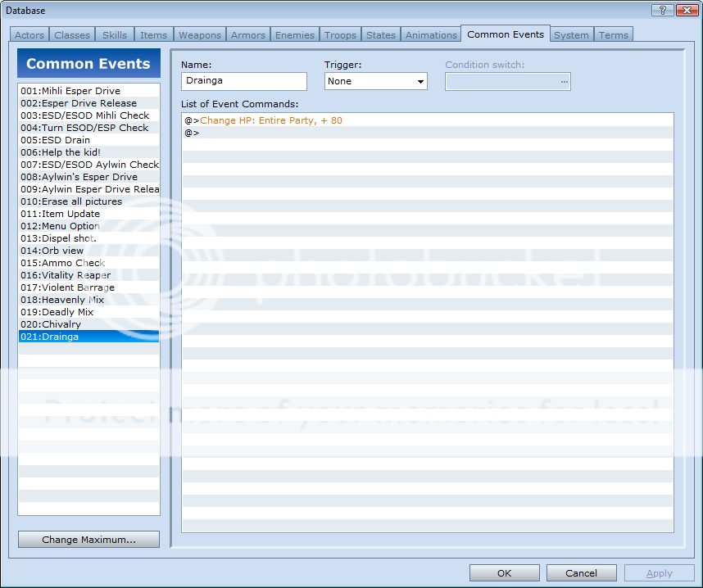
Task: Select 010:Erase all pictures event
Action: (x=71, y=201)
